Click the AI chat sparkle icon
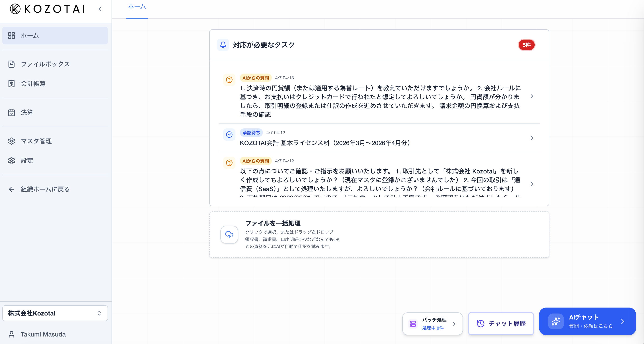 click(x=555, y=321)
